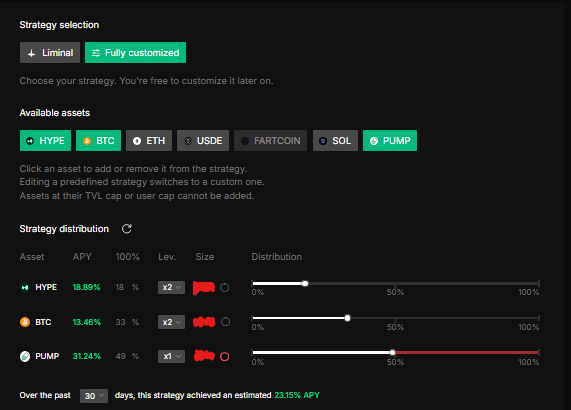Click the Asset column header
This screenshot has height=410, width=571.
32,257
